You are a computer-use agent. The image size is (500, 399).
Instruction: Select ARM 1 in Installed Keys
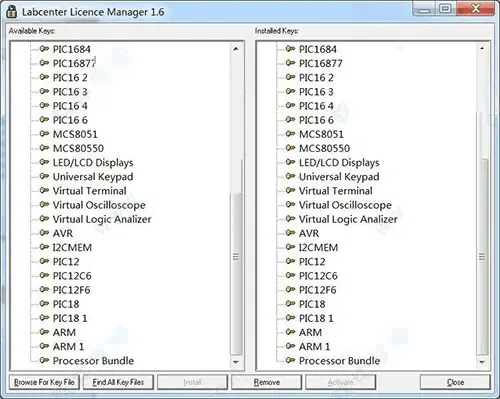point(314,347)
